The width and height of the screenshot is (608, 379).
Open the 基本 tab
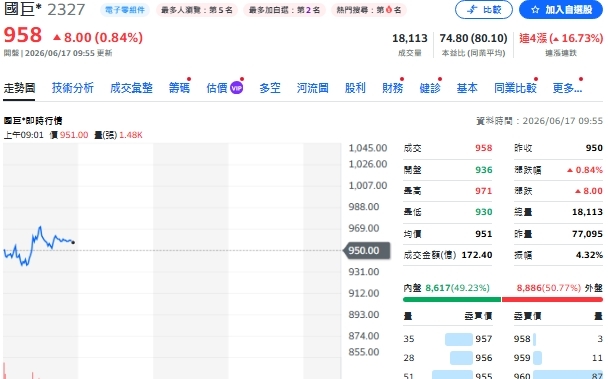tap(467, 88)
